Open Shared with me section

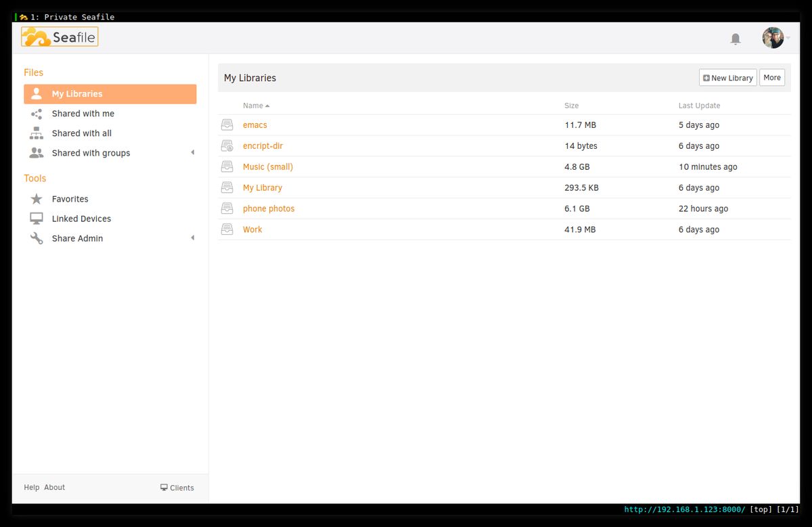83,114
